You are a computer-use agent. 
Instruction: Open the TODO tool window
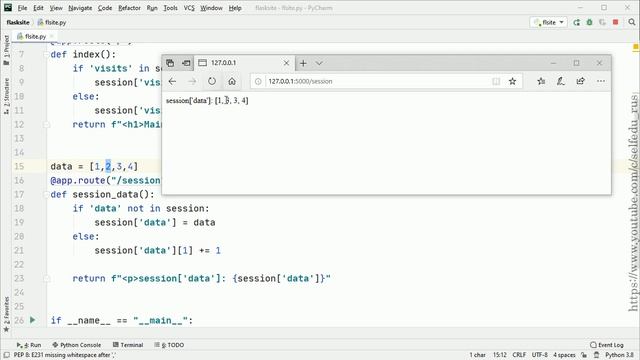point(169,345)
